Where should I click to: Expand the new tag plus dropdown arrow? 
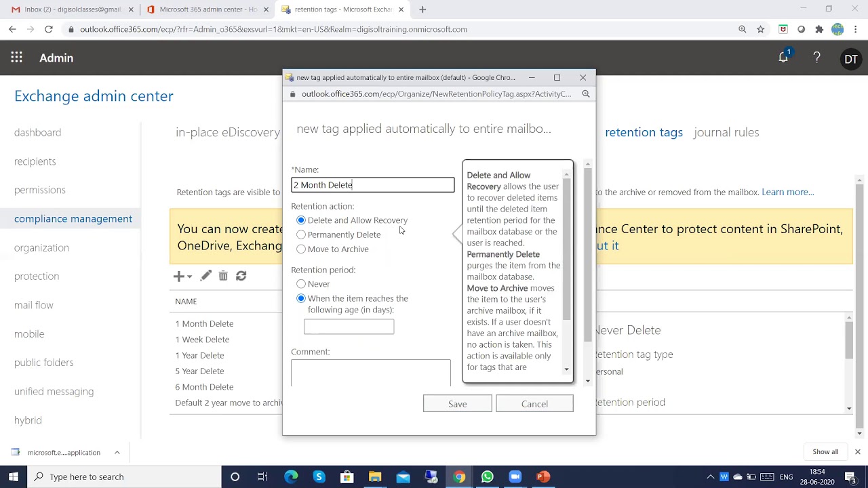pos(189,277)
